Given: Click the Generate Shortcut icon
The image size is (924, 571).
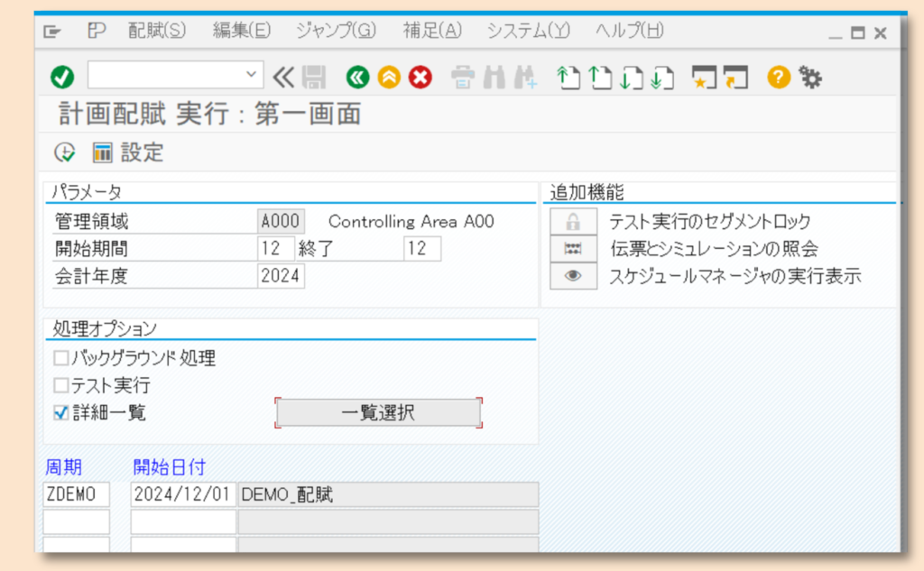Looking at the screenshot, I should [735, 78].
